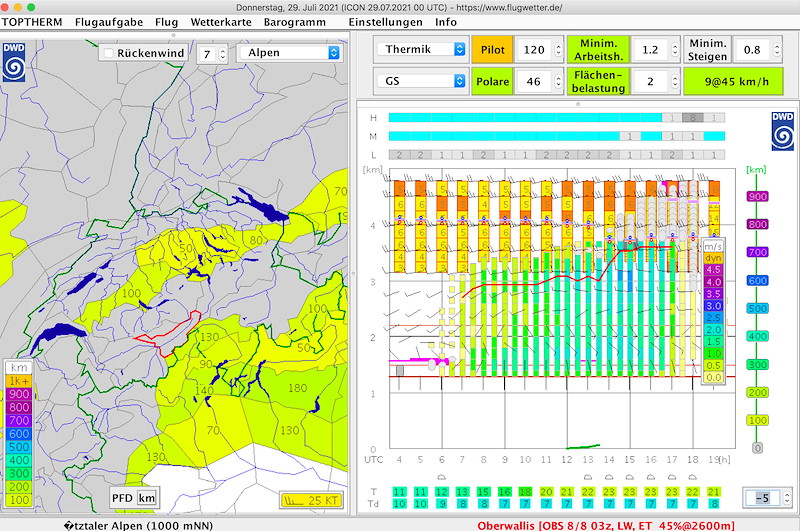This screenshot has width=800, height=531.
Task: Click the 9@45 km/h button
Action: tap(733, 81)
